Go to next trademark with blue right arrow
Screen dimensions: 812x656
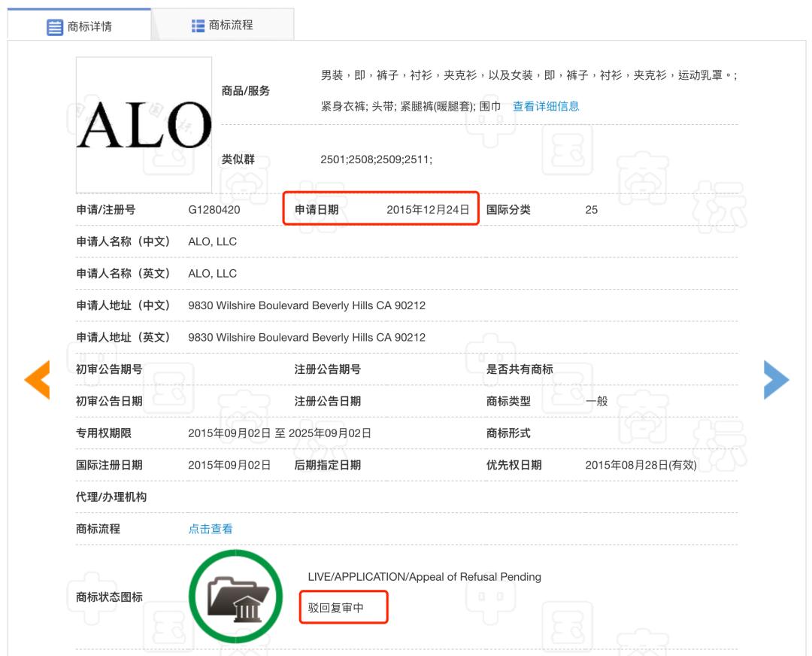[775, 380]
